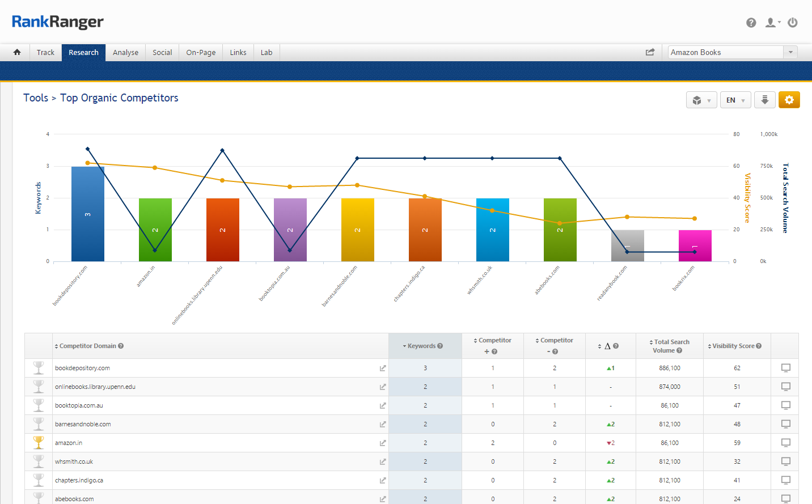Screen dimensions: 812x504
Task: Click the blue bookdepository.com chart bar
Action: pyautogui.click(x=87, y=214)
